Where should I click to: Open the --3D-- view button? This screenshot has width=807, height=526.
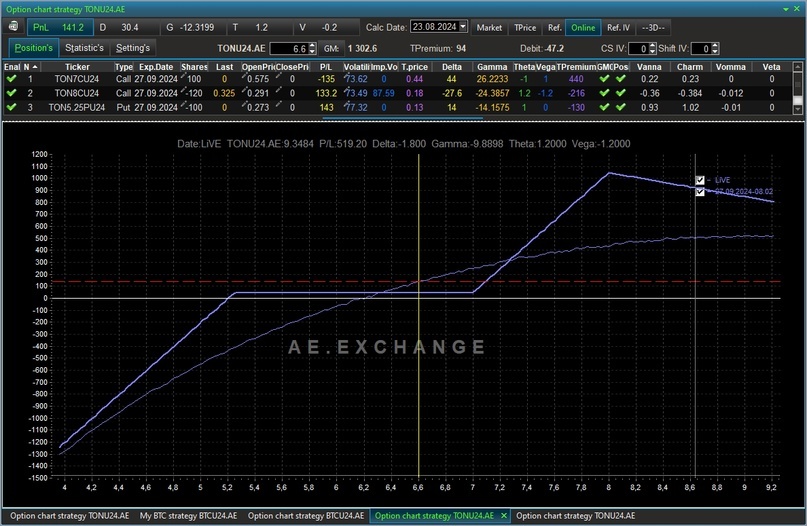pos(653,28)
